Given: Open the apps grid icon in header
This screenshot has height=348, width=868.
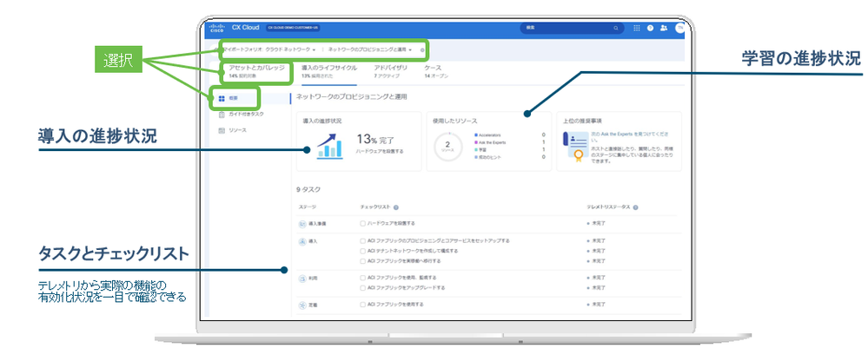Looking at the screenshot, I should (x=637, y=28).
